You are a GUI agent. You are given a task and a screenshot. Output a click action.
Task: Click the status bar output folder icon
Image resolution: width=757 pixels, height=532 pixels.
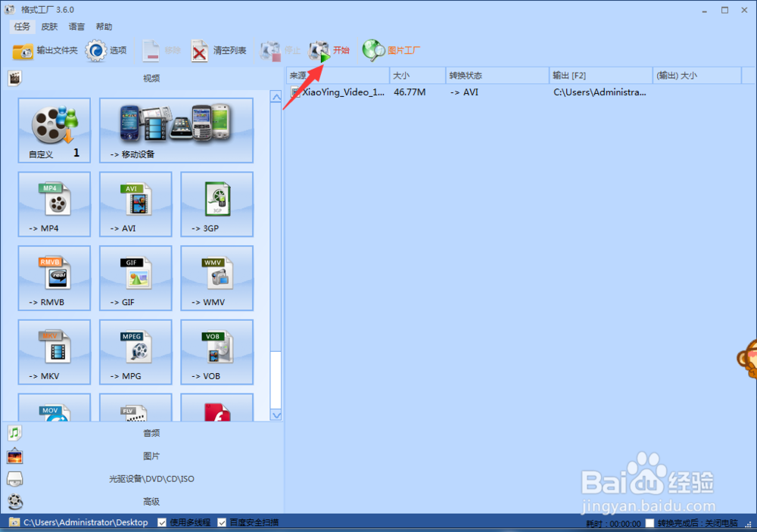point(14,522)
